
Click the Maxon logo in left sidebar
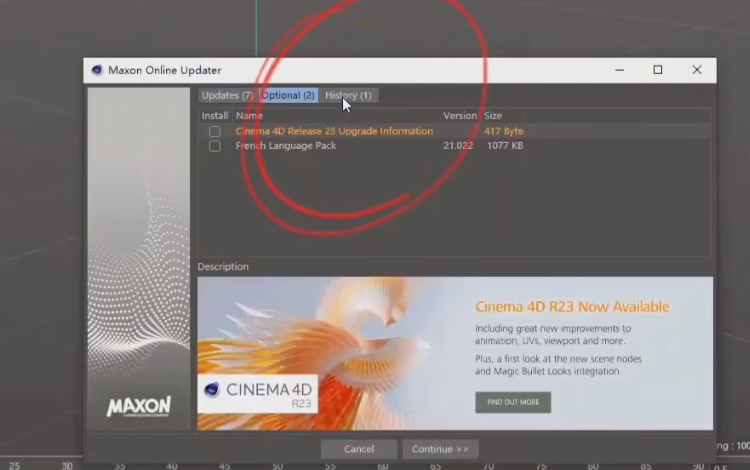pyautogui.click(x=139, y=406)
